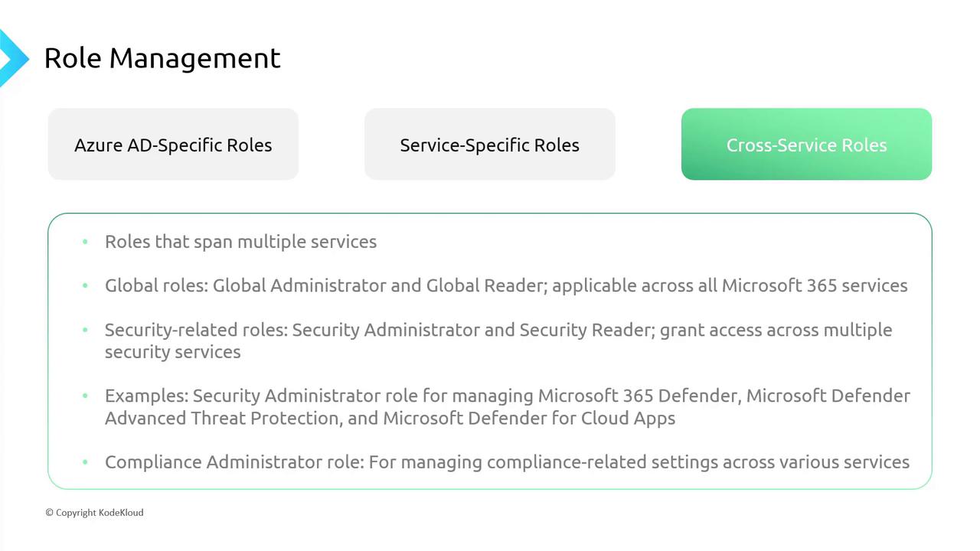Click the Role Management slide title
Image resolution: width=980 pixels, height=551 pixels.
click(x=162, y=58)
